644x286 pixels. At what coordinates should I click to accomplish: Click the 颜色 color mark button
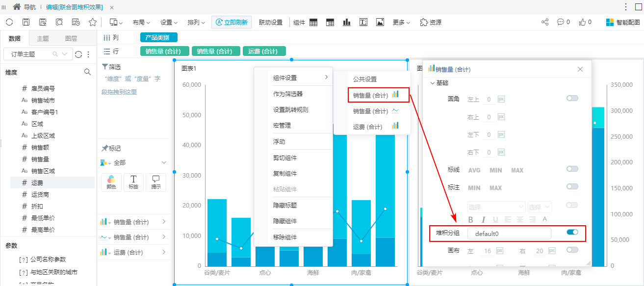(x=111, y=182)
